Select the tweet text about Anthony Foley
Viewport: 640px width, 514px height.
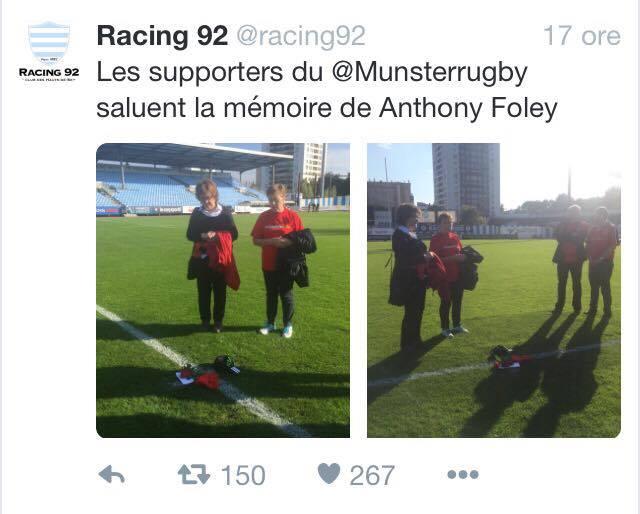click(327, 91)
